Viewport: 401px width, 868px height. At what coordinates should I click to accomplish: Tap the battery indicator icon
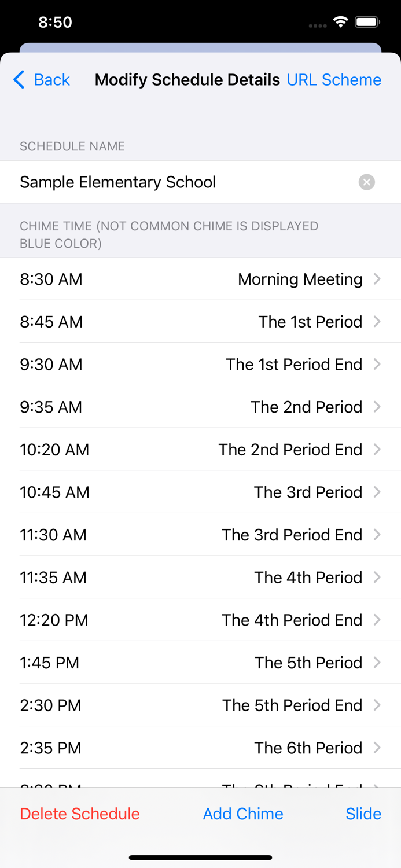coord(367,21)
